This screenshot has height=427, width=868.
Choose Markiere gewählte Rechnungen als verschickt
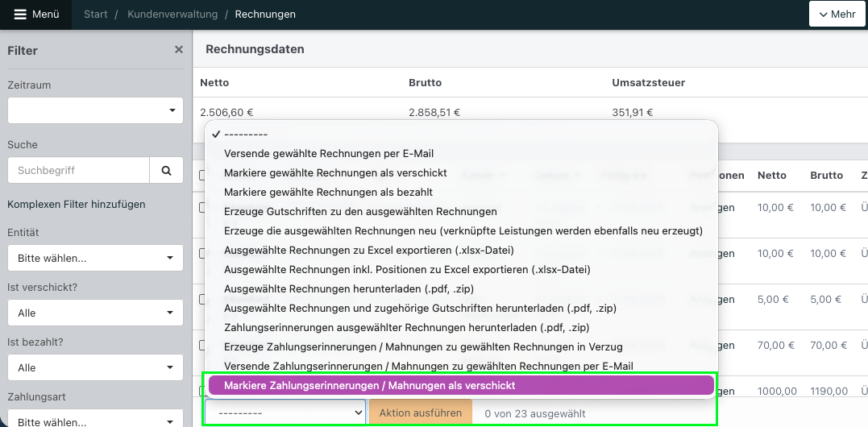[461, 172]
